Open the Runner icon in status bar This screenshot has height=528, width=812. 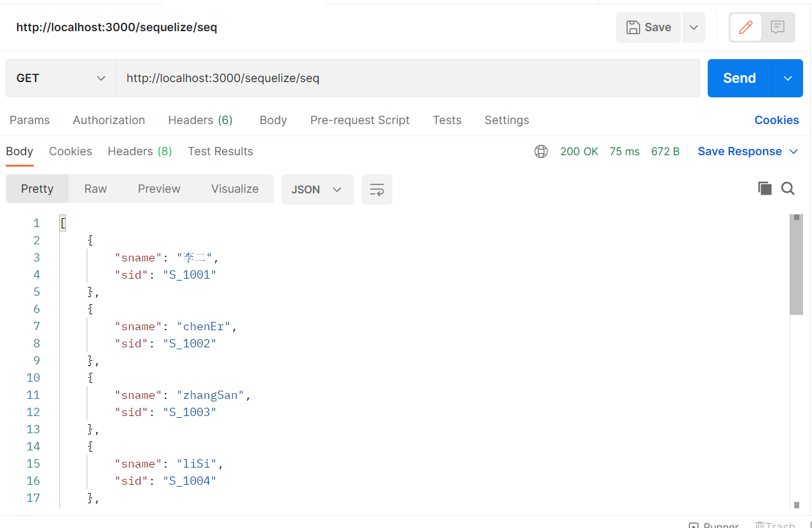point(694,525)
